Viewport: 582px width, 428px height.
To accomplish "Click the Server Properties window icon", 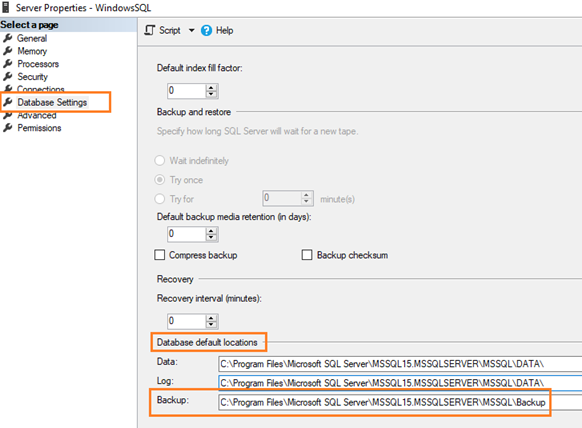I will (6, 7).
